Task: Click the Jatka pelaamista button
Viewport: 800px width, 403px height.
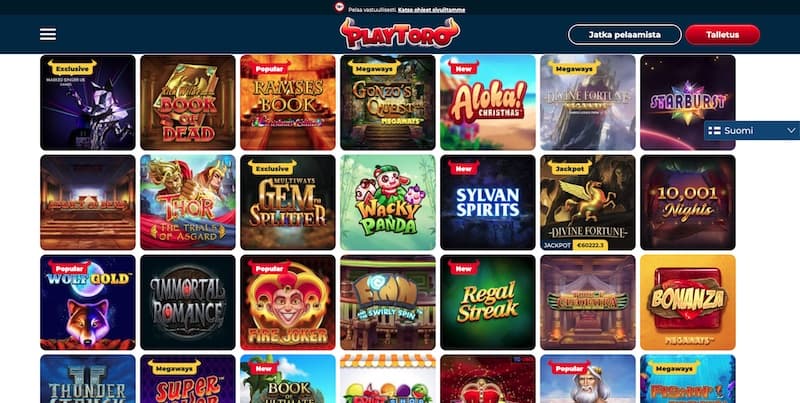Action: click(624, 35)
